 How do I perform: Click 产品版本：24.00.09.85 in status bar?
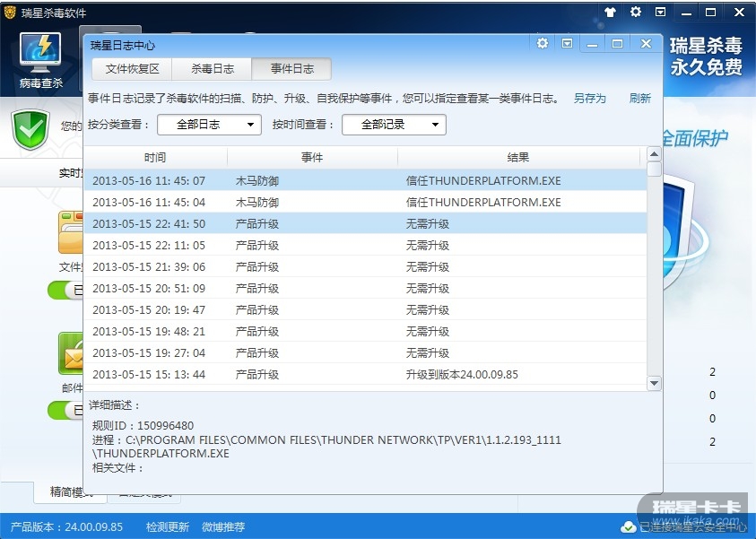click(66, 527)
